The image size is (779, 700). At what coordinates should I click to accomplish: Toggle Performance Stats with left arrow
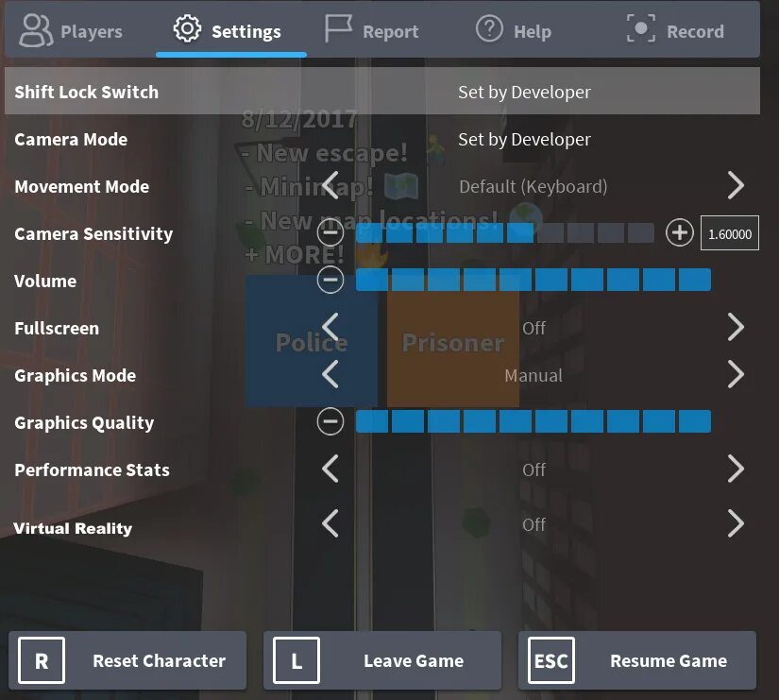click(330, 469)
